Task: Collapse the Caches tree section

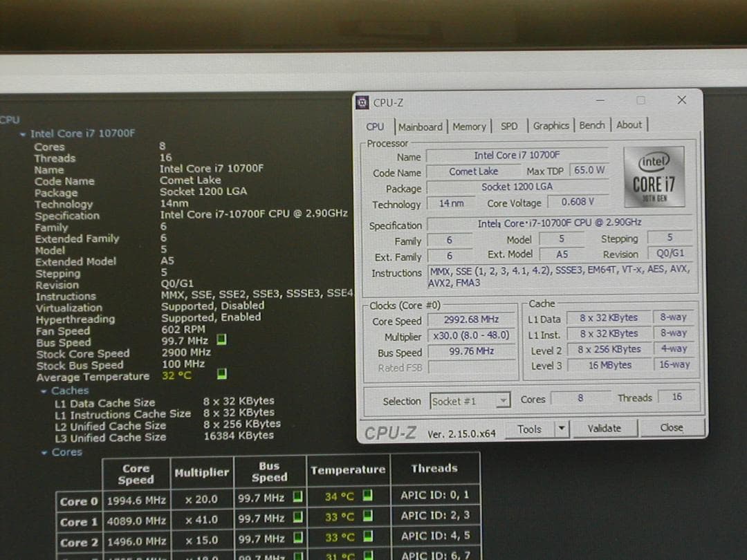Action: coord(43,390)
